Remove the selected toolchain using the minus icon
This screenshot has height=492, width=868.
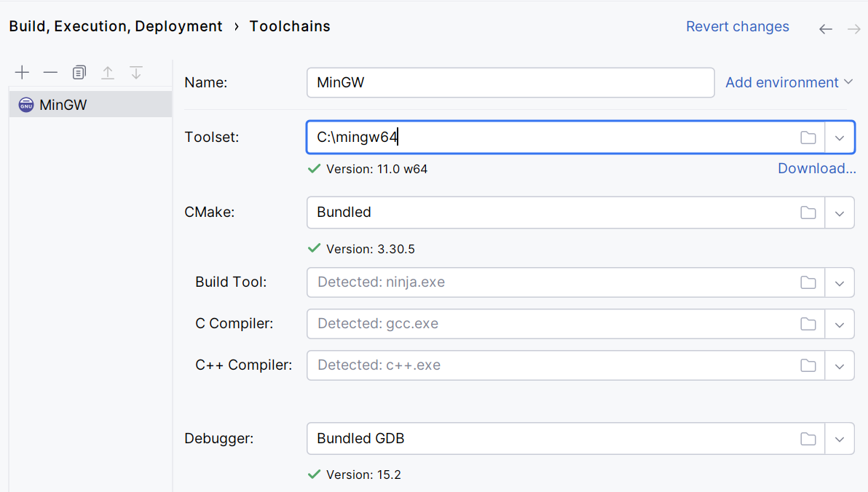point(50,72)
